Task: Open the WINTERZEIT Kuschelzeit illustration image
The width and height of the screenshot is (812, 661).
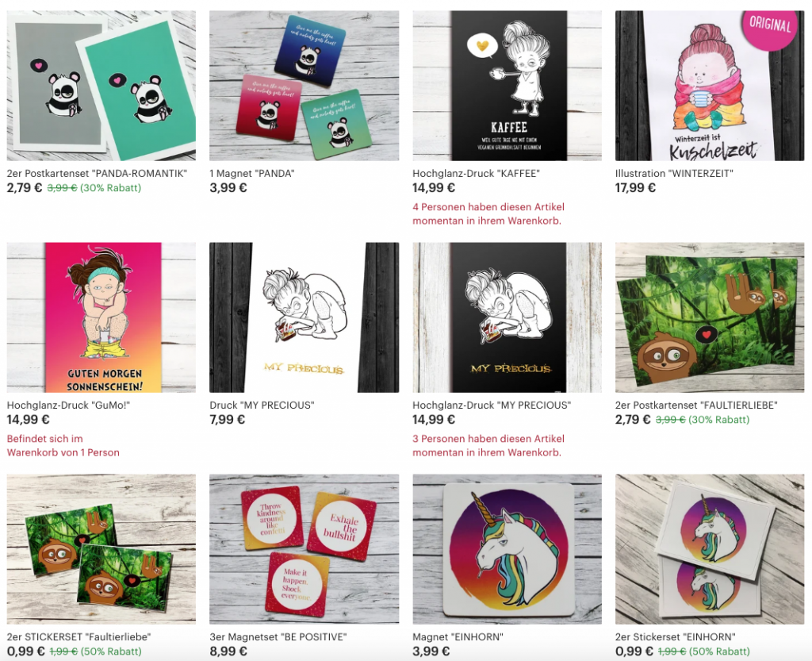Action: pyautogui.click(x=710, y=86)
